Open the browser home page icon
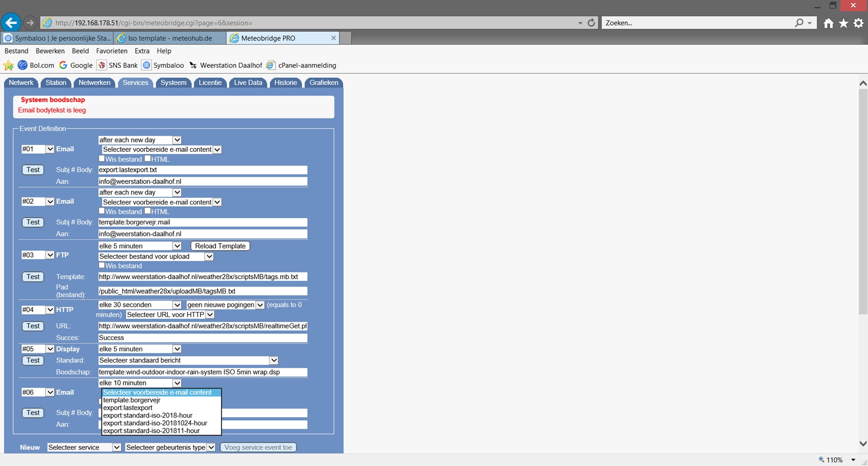Screen dimensions: 868x466 coord(829,23)
